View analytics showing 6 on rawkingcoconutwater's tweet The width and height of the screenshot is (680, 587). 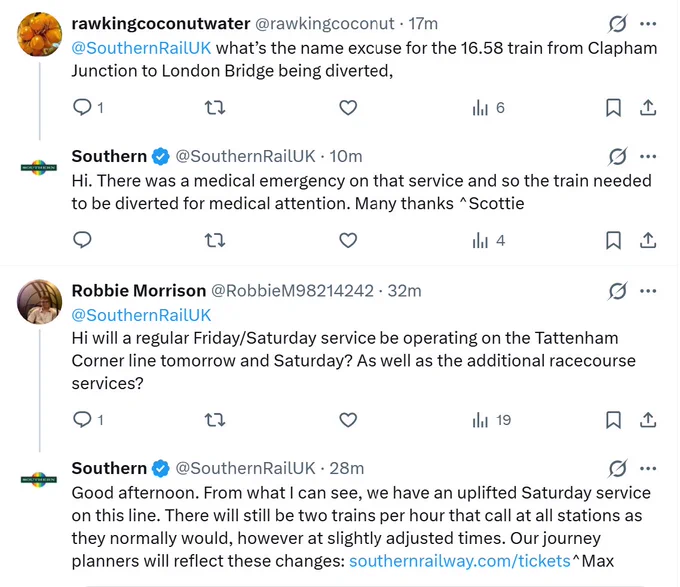pyautogui.click(x=488, y=108)
